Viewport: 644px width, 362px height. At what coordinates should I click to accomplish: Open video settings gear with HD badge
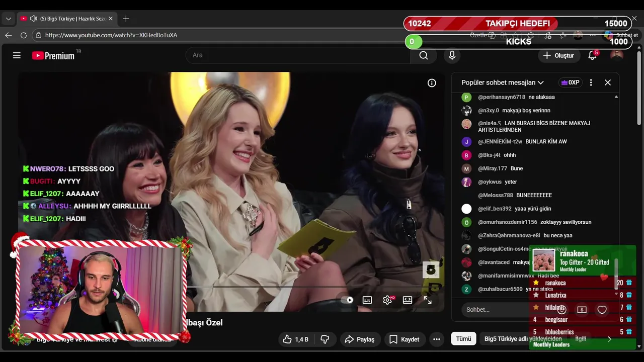click(387, 300)
